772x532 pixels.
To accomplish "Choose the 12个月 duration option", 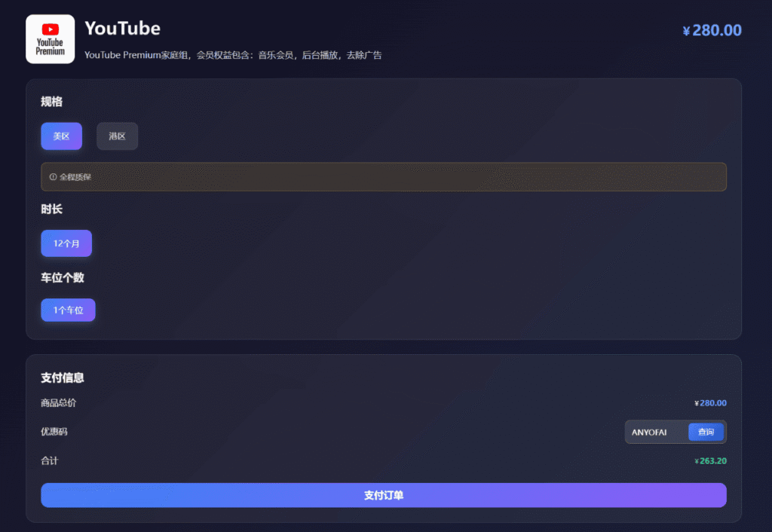I will click(x=66, y=243).
